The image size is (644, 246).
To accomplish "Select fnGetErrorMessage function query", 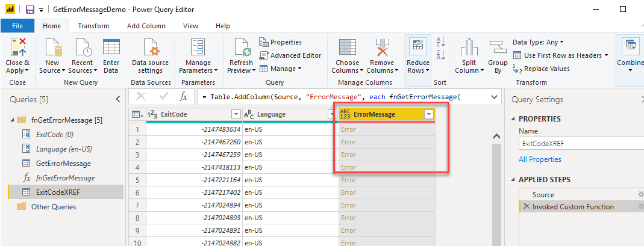I will (x=65, y=178).
